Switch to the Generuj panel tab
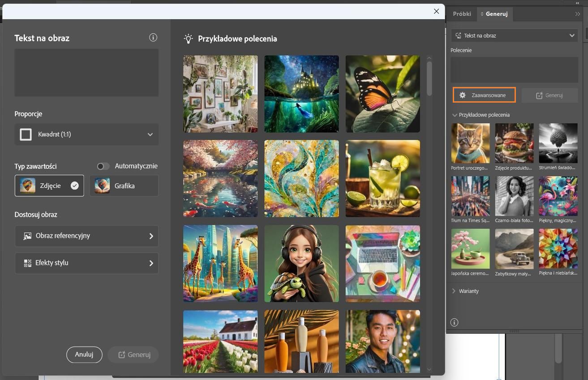The image size is (588, 380). point(494,14)
